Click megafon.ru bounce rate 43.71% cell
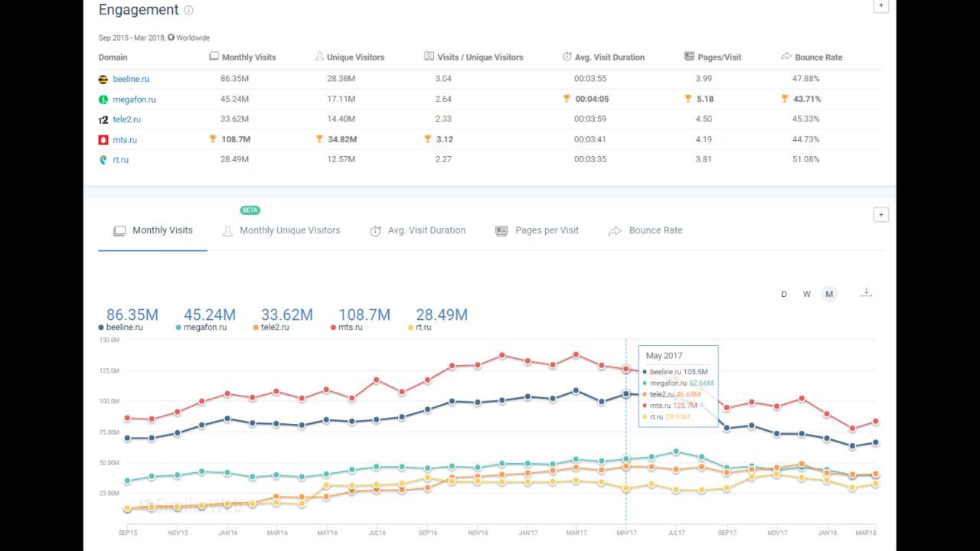Image resolution: width=980 pixels, height=551 pixels. pos(801,99)
